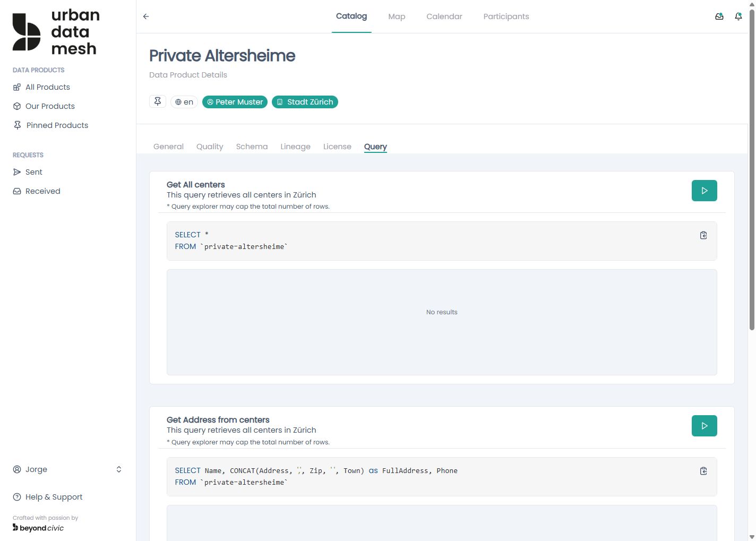756x541 pixels.
Task: Click the SELECT Name, CONCAT code block
Action: (442, 477)
